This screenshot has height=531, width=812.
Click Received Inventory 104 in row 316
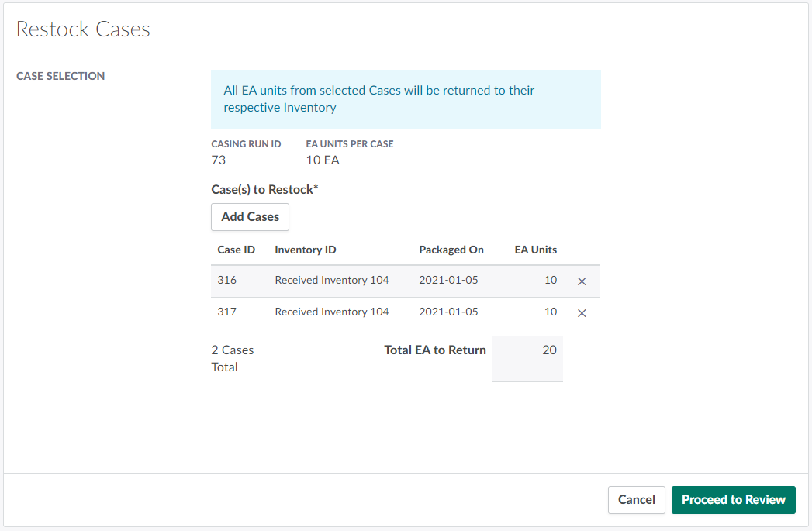[331, 280]
